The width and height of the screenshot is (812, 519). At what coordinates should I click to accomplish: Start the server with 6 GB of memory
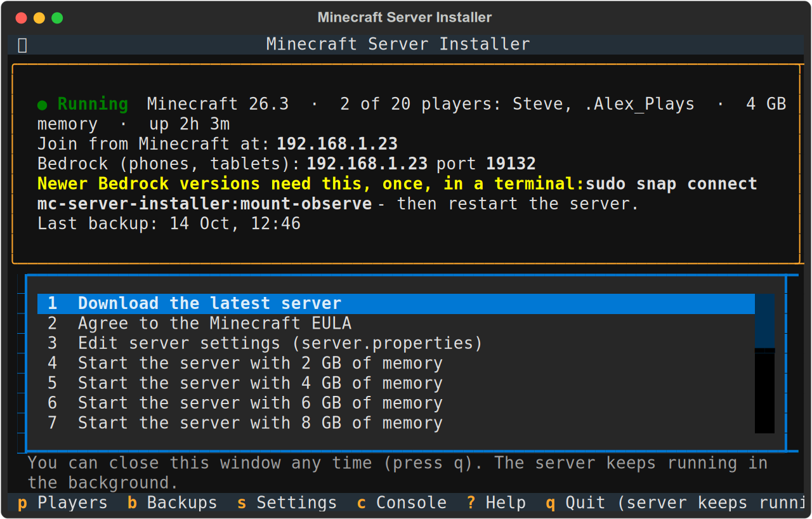click(x=396, y=403)
